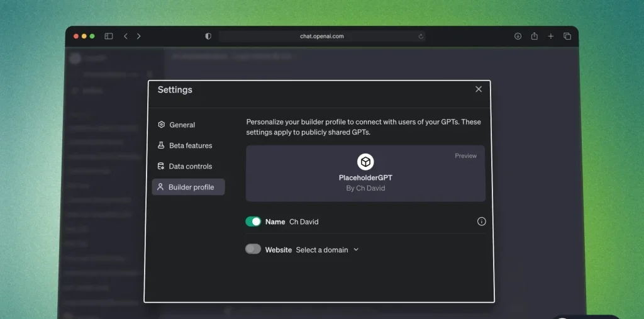Screen dimensions: 644x319
Task: Open the General settings tab
Action: (x=182, y=125)
